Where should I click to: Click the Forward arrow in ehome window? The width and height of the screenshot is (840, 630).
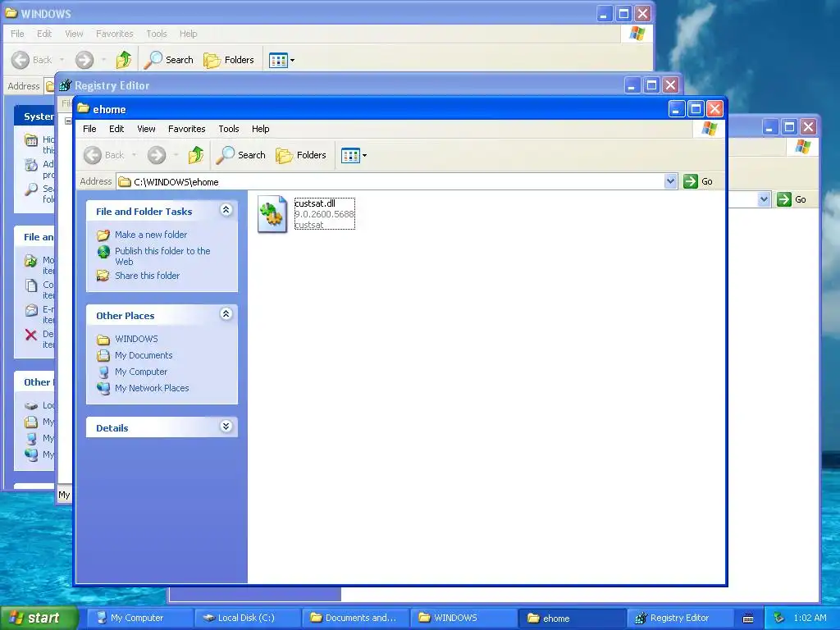(157, 155)
